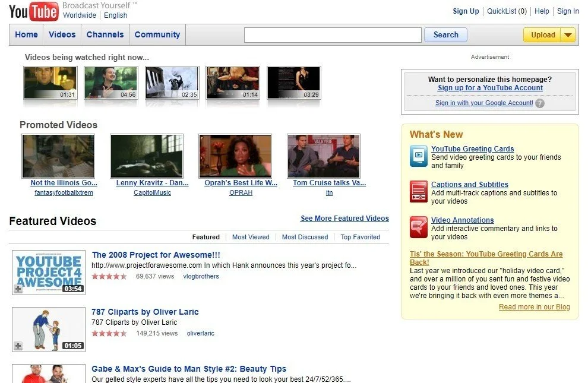Visit oliverlaric channel
The width and height of the screenshot is (588, 383).
[x=201, y=334]
